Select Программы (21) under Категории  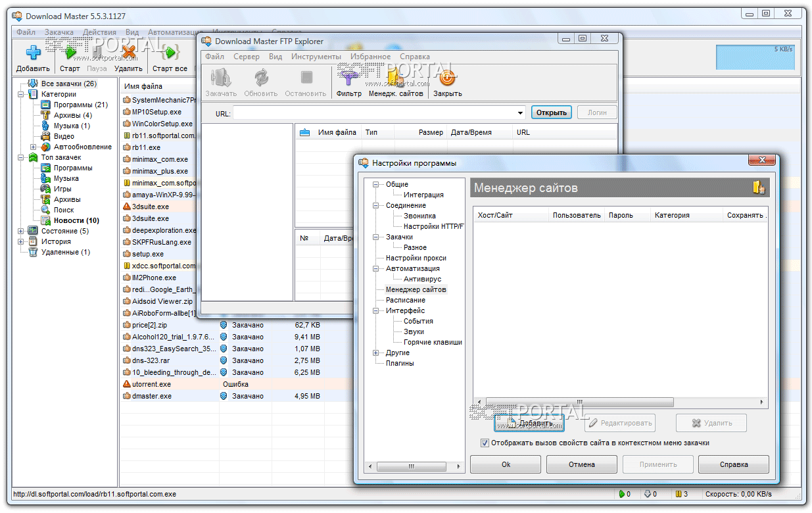point(81,105)
